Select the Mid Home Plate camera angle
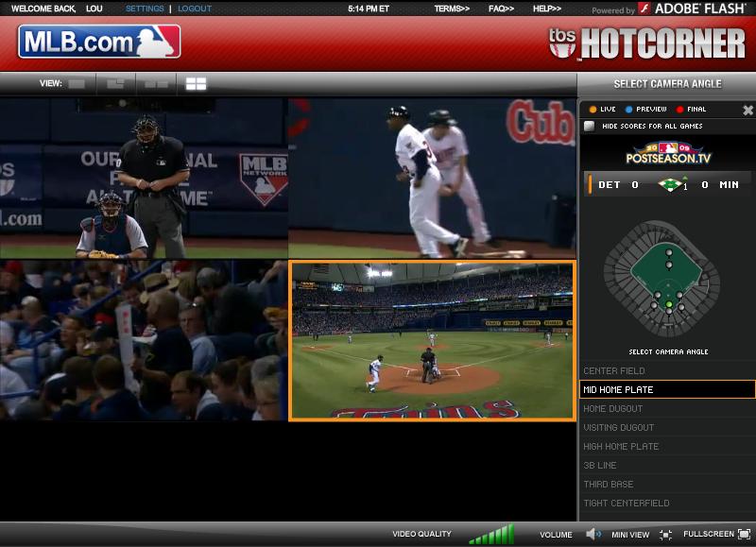 tap(667, 389)
